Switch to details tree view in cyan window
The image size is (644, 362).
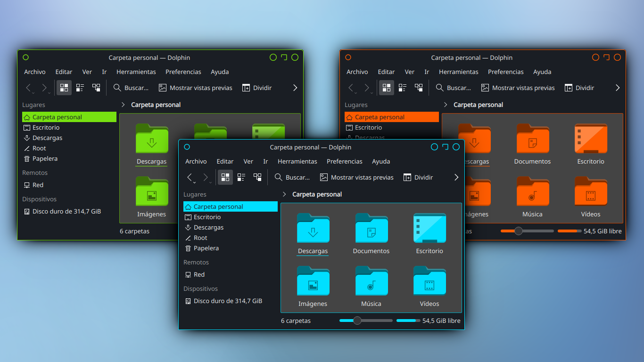(257, 177)
